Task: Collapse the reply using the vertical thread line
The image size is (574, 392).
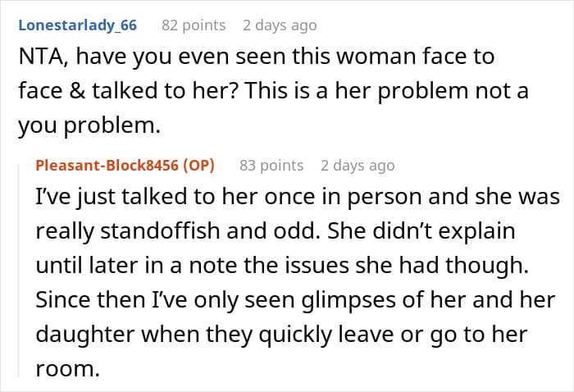Action: coord(18,271)
